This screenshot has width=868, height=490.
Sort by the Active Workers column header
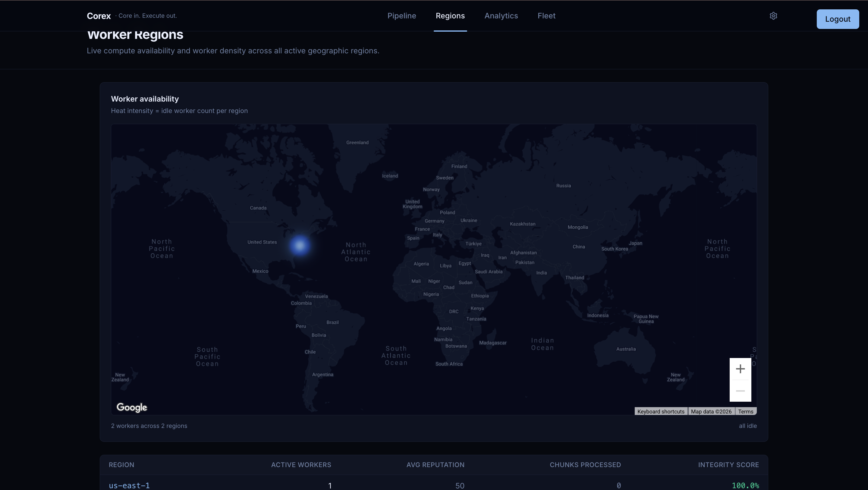click(x=301, y=465)
